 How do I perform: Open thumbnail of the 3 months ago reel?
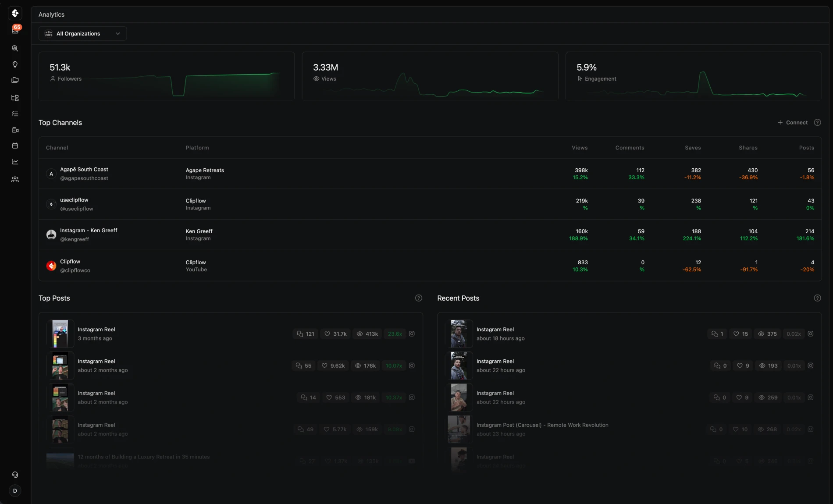point(60,334)
